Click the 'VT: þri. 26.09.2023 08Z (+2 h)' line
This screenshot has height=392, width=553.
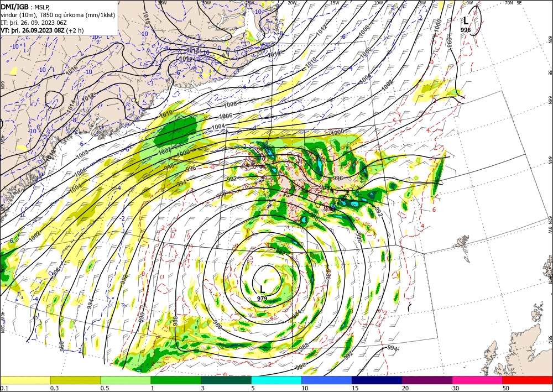coord(43,30)
